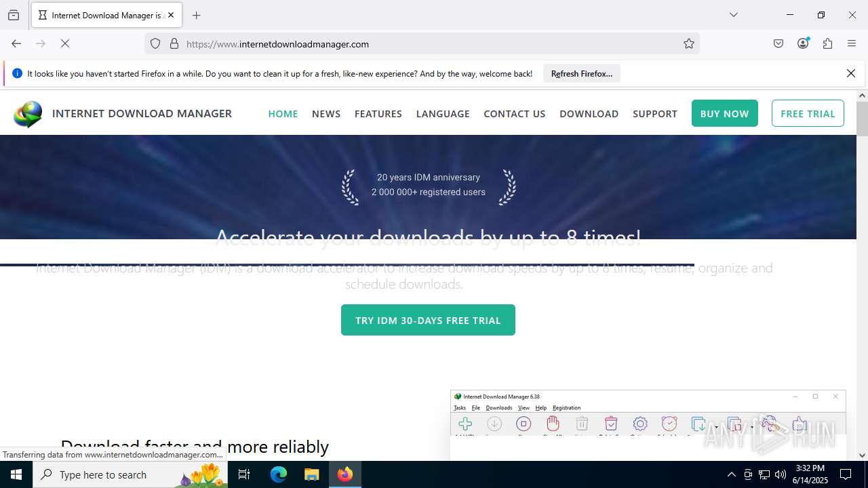868x488 pixels.
Task: Open the FEATURES page
Action: click(378, 113)
